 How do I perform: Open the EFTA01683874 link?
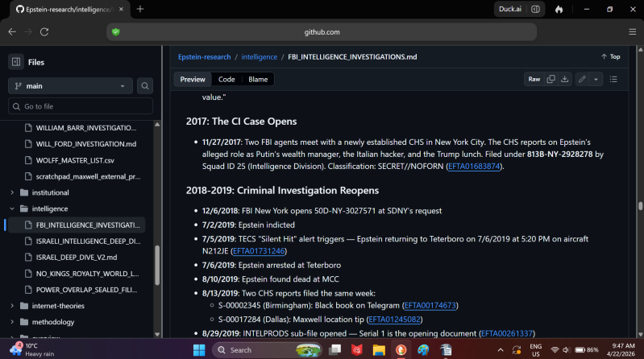(x=474, y=166)
